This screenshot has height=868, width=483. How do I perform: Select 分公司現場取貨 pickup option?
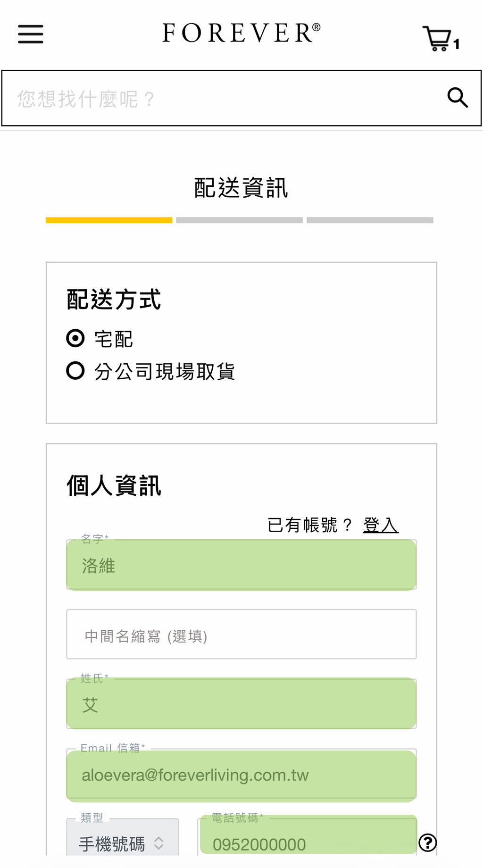click(x=75, y=371)
